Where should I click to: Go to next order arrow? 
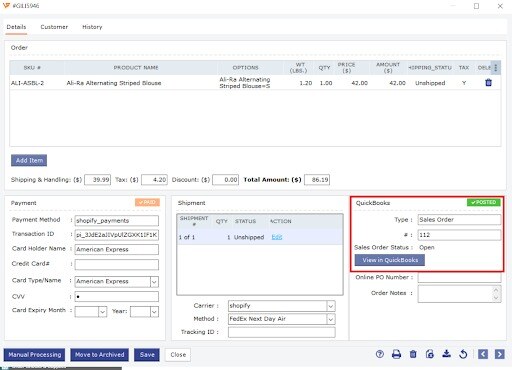coord(499,354)
